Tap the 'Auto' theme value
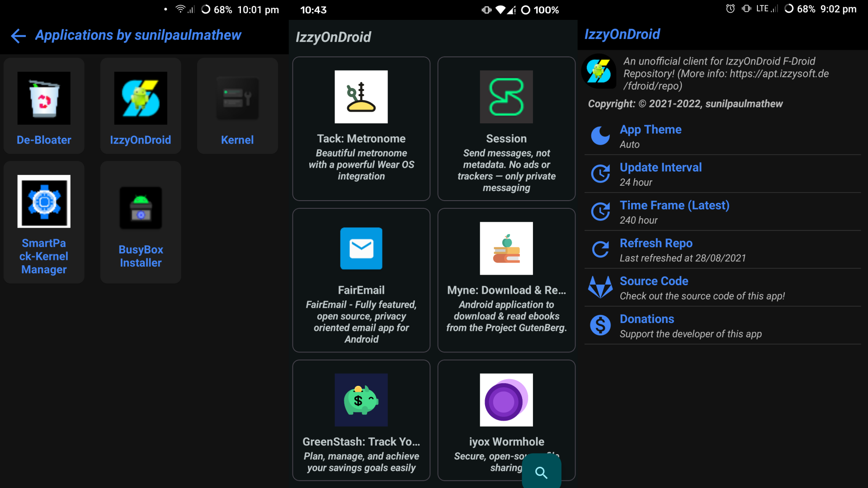868x488 pixels. (x=629, y=145)
